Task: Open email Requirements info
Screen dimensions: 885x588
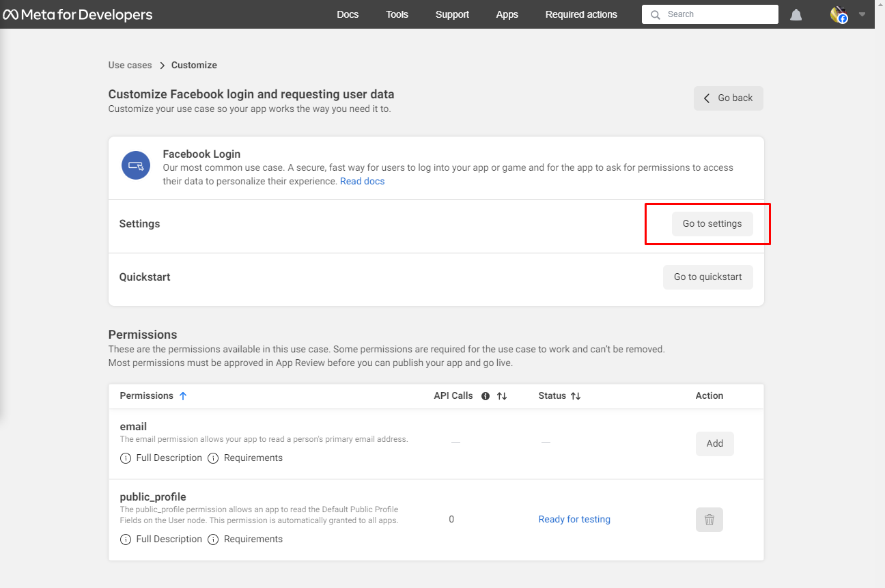Action: 245,458
